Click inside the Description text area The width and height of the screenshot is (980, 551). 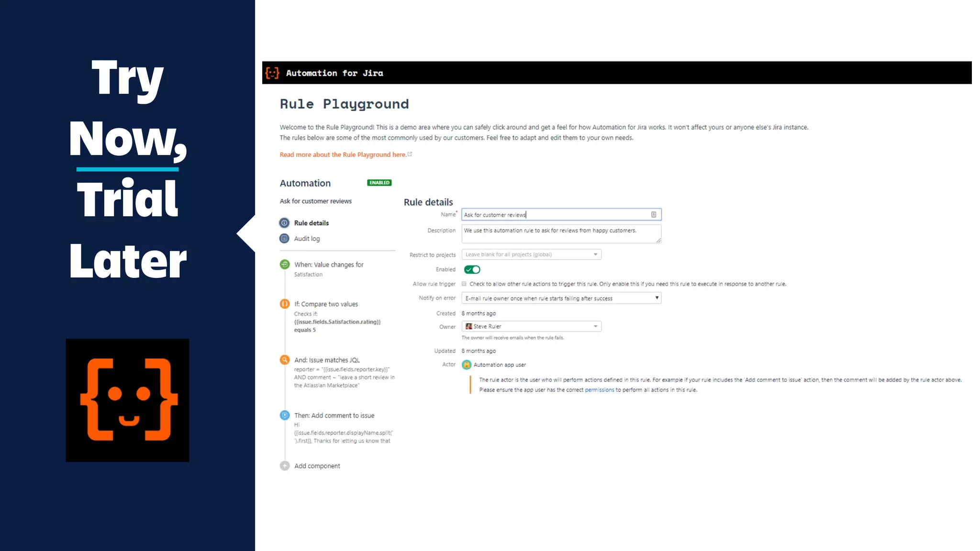560,233
